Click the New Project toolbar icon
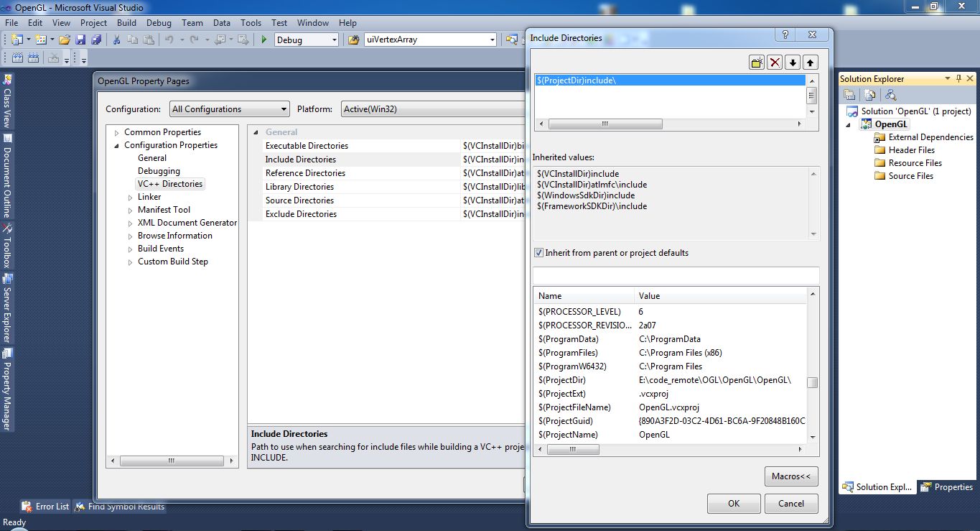 (x=17, y=40)
